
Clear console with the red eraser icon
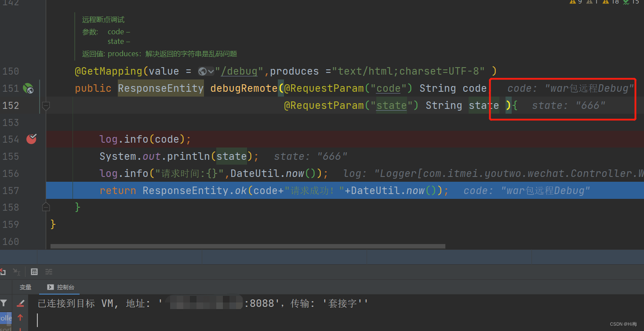pos(20,303)
